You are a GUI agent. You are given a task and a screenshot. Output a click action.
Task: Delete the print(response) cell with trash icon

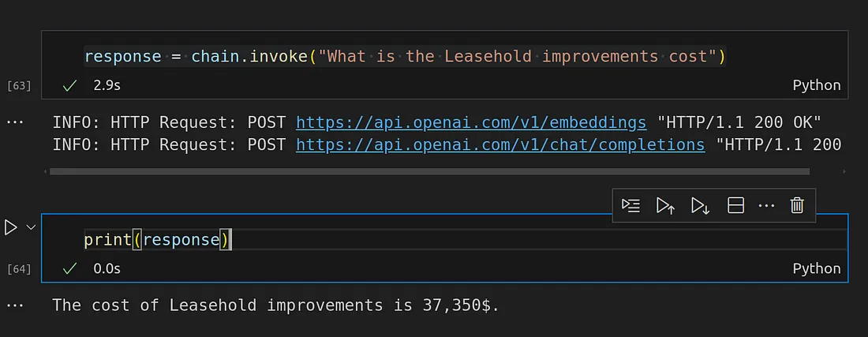pos(797,206)
